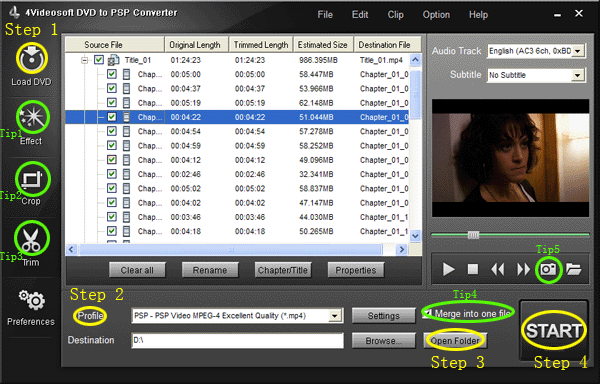Click film icon of 00:05:19 chapter
600x384 pixels.
pos(126,103)
